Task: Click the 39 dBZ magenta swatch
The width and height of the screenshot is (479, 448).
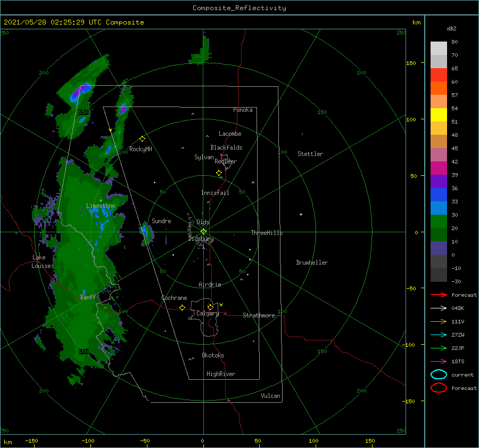Action: point(439,168)
